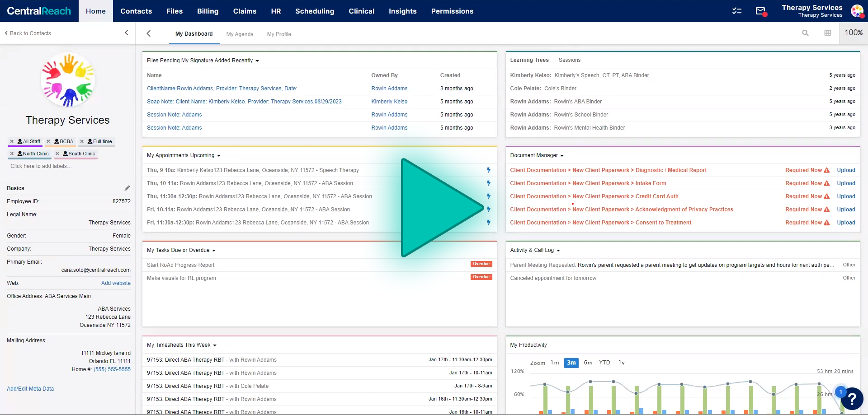Viewport: 868px width, 415px height.
Task: Remove the North Clinic label
Action: 12,154
